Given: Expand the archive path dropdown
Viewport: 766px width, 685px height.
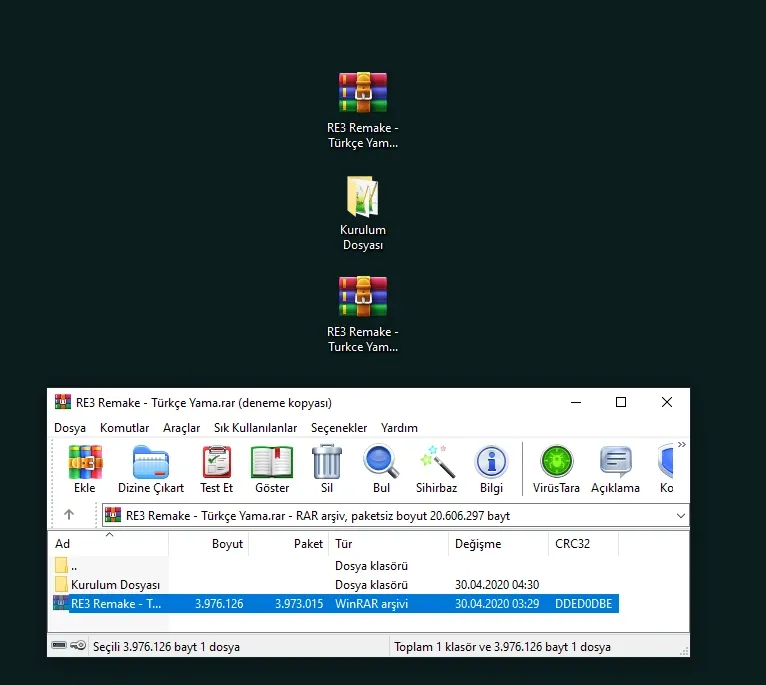Looking at the screenshot, I should pyautogui.click(x=680, y=515).
